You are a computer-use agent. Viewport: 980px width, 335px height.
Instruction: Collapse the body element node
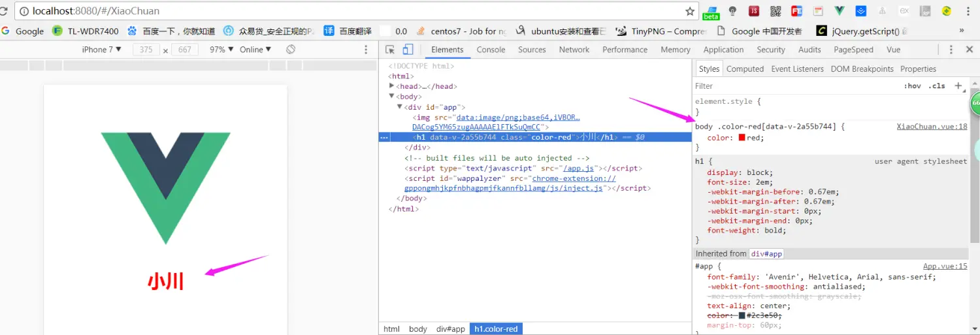click(x=392, y=97)
